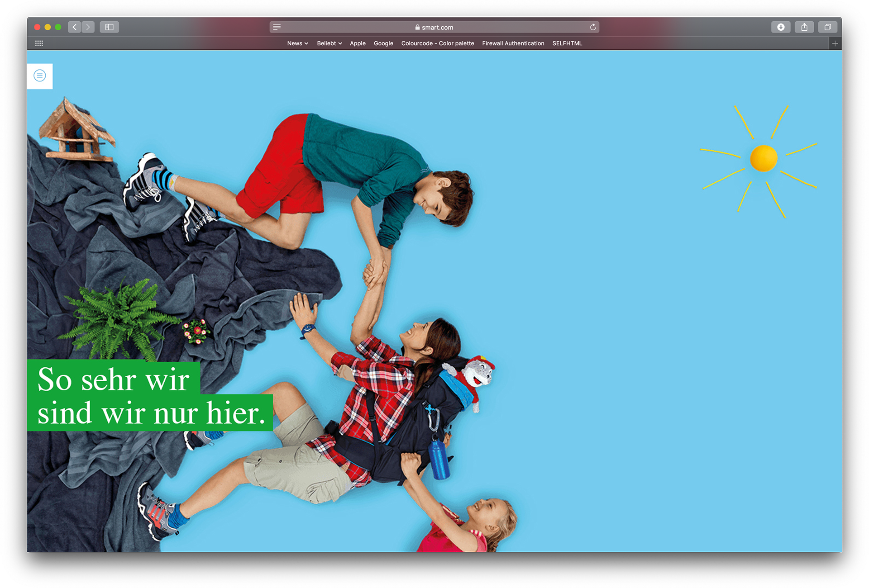Open the SELFHTML bookmark
Viewport: 869px width, 588px height.
click(567, 43)
